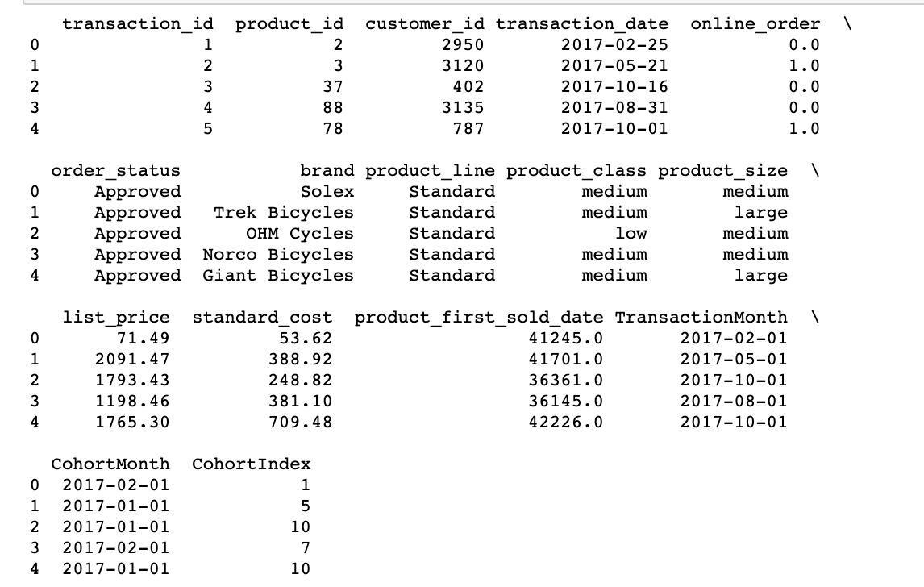
Task: Click the TransactionMonth column header
Action: (701, 318)
